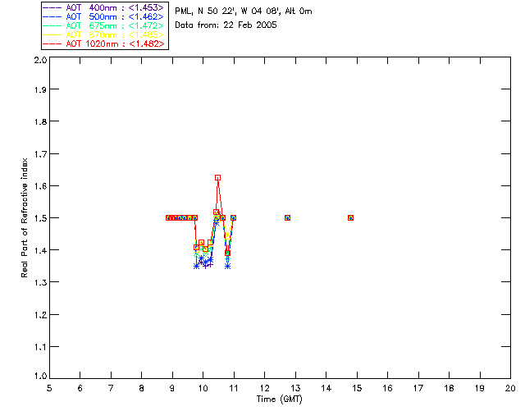
Task: Click the isolated data point near time 14.8
Action: [x=350, y=217]
